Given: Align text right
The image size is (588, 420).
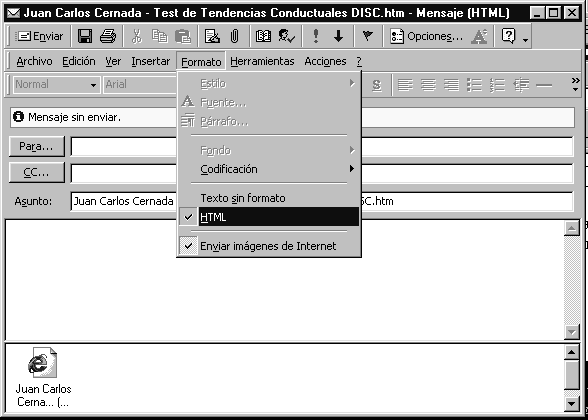Looking at the screenshot, I should [x=451, y=85].
